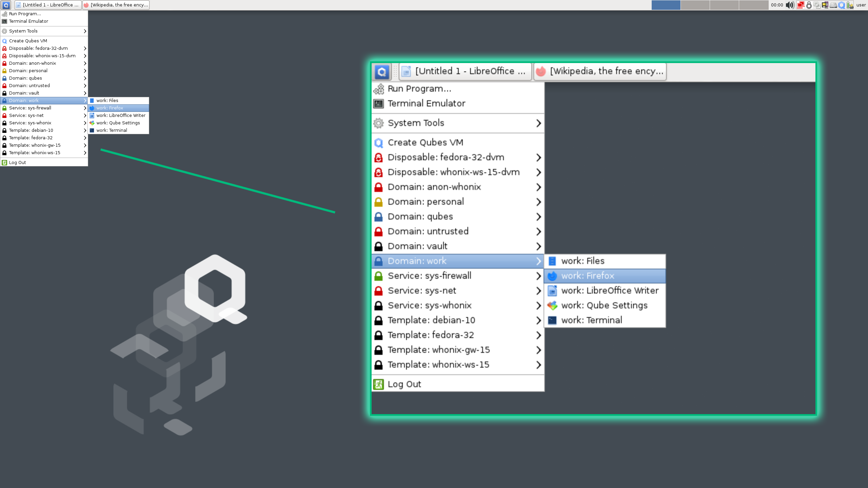Select Create Qubes VM label in the small menu

(x=28, y=41)
